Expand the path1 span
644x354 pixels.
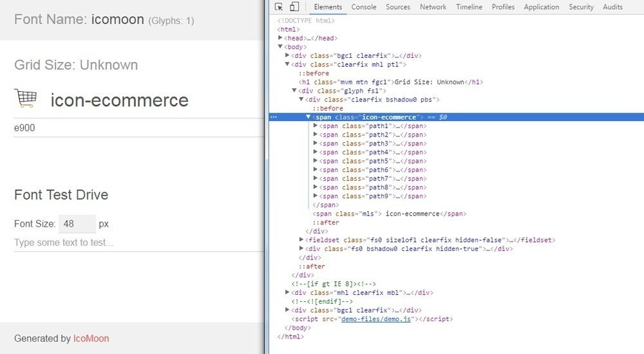pyautogui.click(x=315, y=126)
